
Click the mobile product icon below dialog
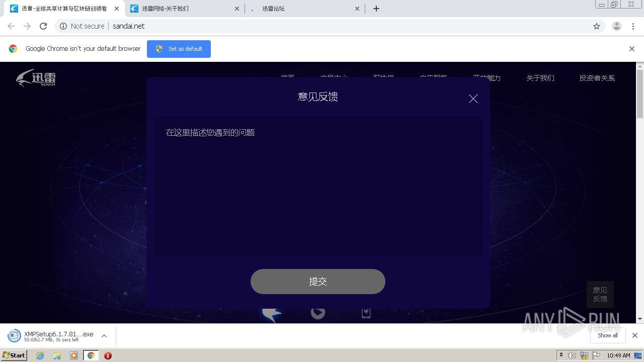coord(366,313)
